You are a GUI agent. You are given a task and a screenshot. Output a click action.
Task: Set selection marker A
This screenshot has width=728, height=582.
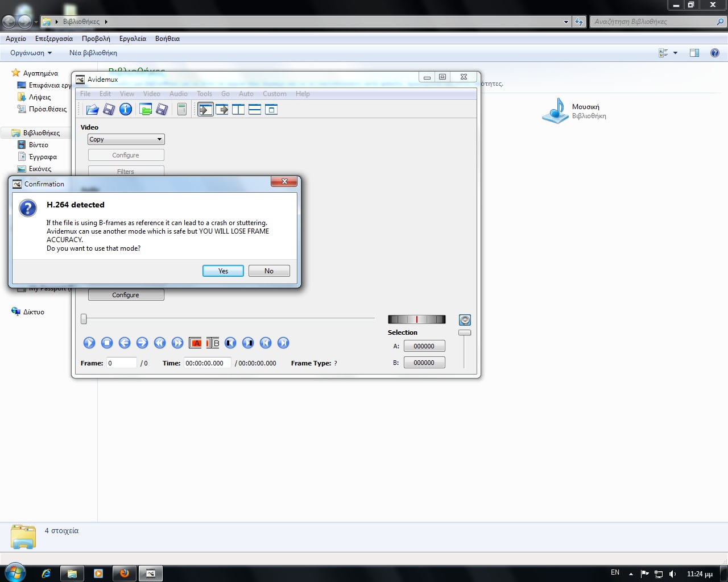(195, 343)
